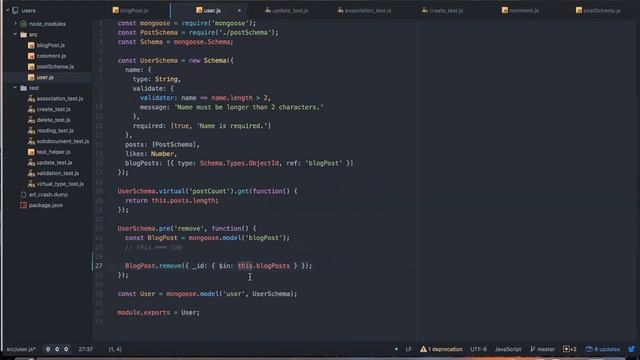The image size is (640, 360).
Task: Open virtual_type_test.js from the test folder
Action: (60, 184)
